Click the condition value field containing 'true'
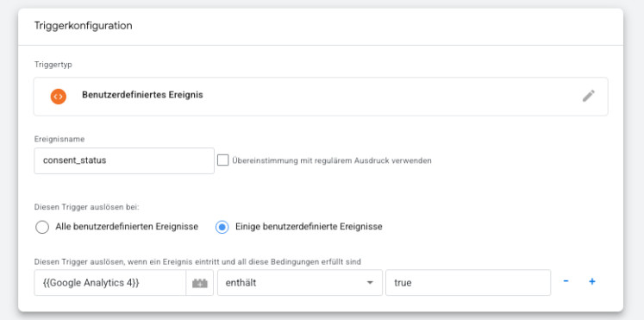The height and width of the screenshot is (320, 644). 468,283
